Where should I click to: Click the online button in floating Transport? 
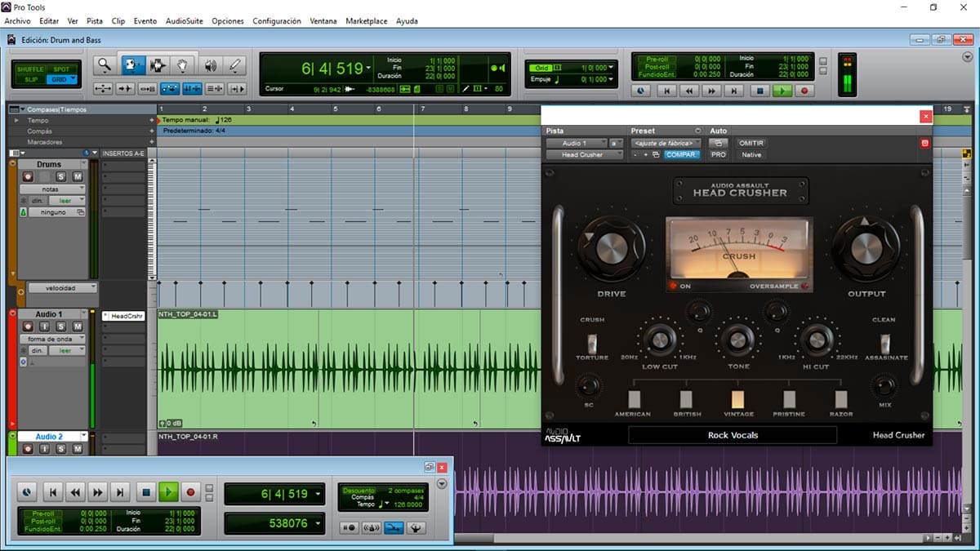27,492
